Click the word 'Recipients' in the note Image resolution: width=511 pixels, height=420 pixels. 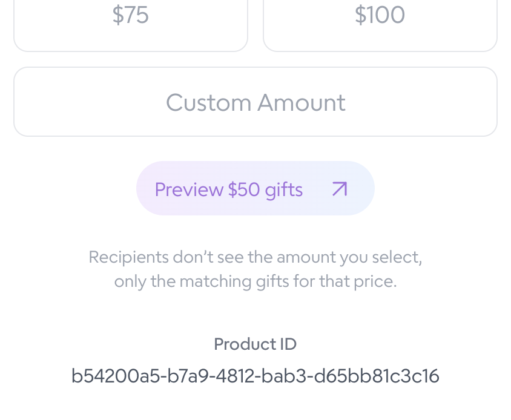pos(129,257)
